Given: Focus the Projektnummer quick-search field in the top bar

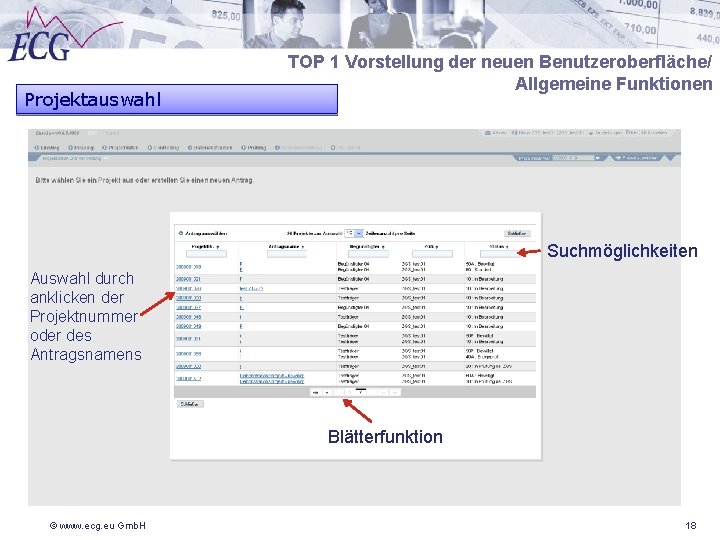Looking at the screenshot, I should 573,158.
